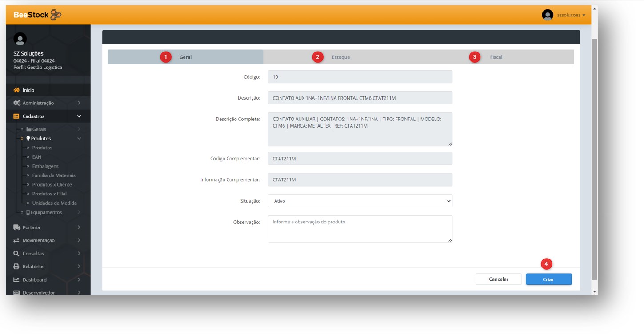Click the Relatórios printer icon
Image resolution: width=644 pixels, height=335 pixels.
16,267
